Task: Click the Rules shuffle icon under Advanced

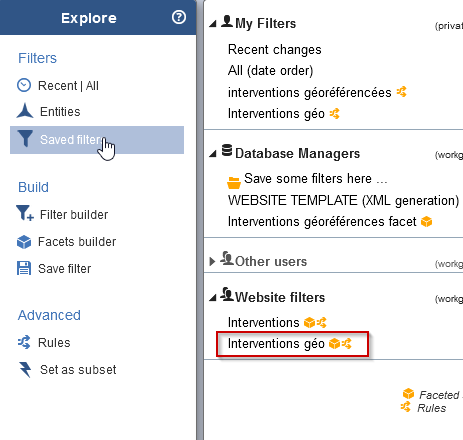Action: coord(24,342)
